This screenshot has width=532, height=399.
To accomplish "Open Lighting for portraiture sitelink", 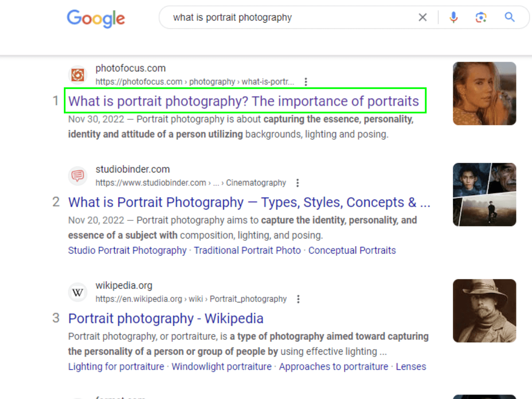I will click(116, 367).
